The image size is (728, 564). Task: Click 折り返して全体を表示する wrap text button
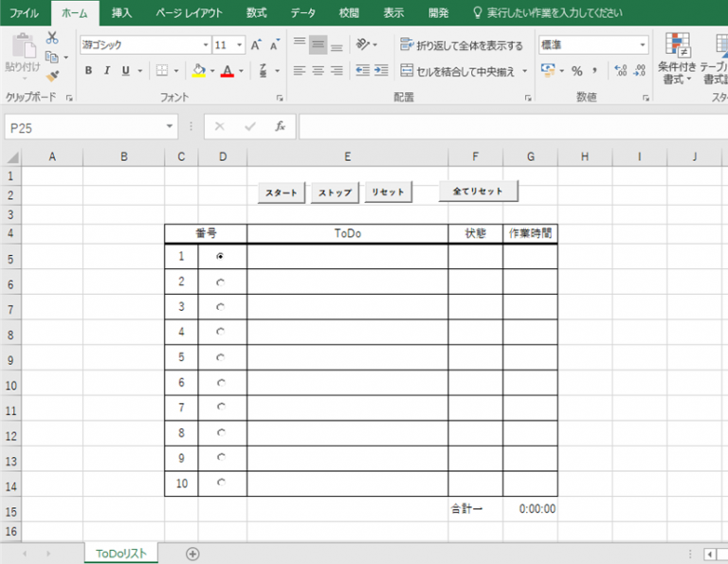coord(461,45)
